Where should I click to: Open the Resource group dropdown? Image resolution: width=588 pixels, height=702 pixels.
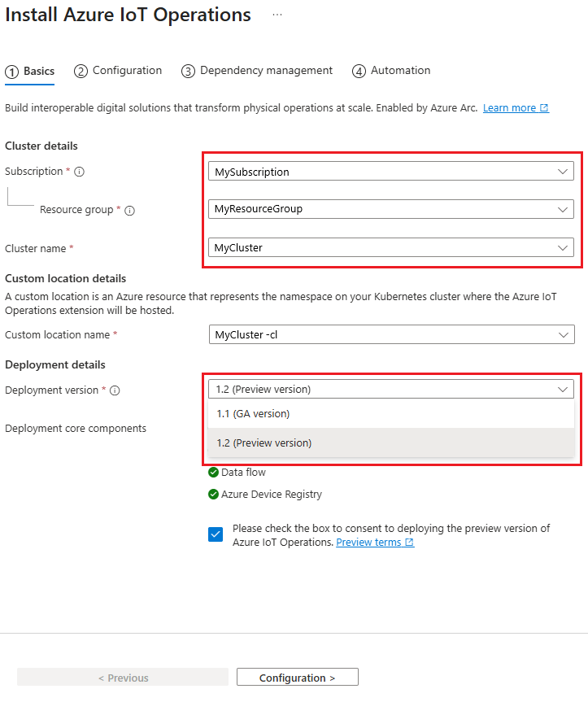[x=564, y=209]
